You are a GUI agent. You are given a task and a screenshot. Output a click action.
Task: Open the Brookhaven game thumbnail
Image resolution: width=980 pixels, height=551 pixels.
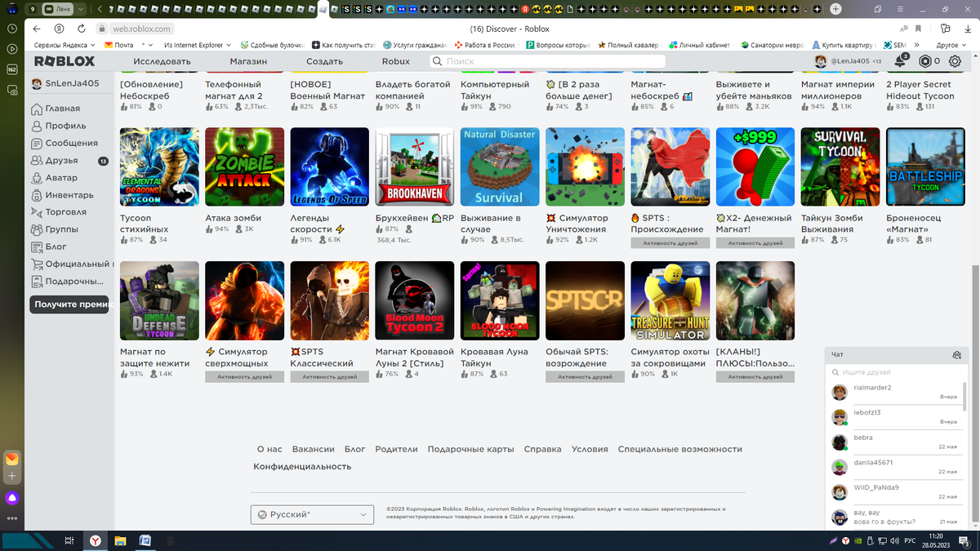[415, 167]
